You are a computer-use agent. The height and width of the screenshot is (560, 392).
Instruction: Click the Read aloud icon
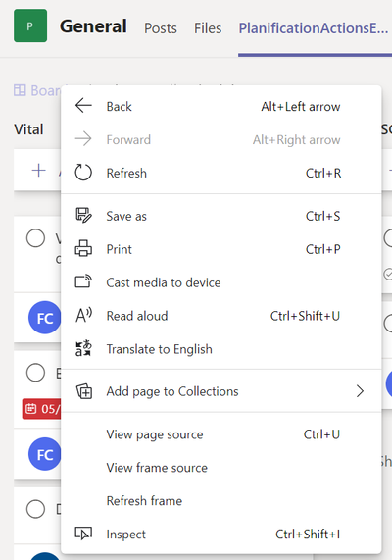tap(84, 316)
